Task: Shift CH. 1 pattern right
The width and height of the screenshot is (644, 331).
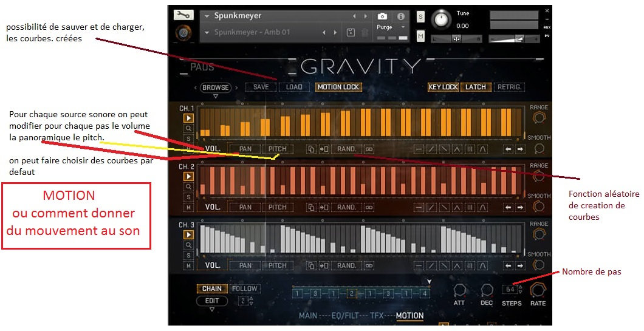Action: (520, 149)
